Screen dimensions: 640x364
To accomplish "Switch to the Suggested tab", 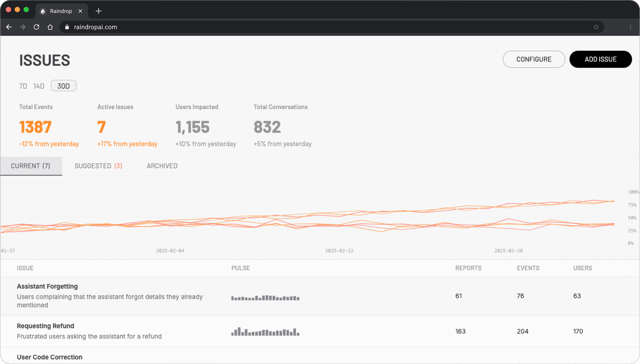I will point(98,166).
